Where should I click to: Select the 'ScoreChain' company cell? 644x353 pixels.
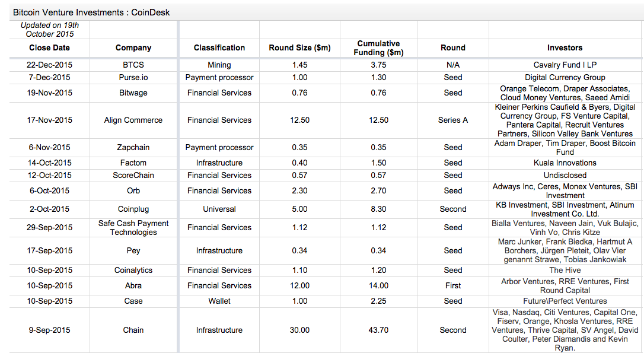point(133,175)
